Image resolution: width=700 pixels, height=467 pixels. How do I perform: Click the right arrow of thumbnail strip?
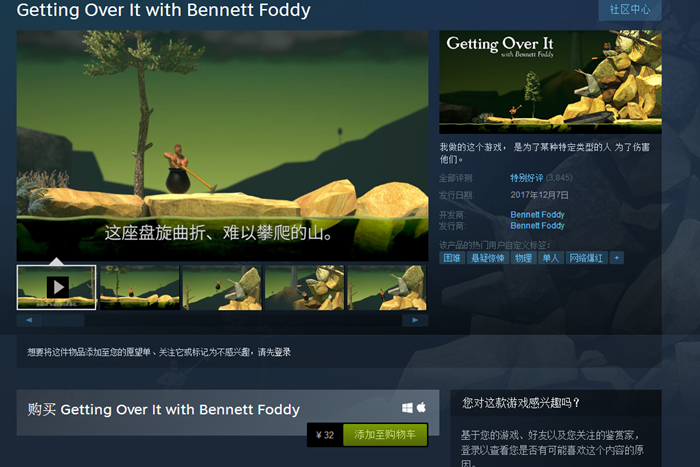click(415, 320)
